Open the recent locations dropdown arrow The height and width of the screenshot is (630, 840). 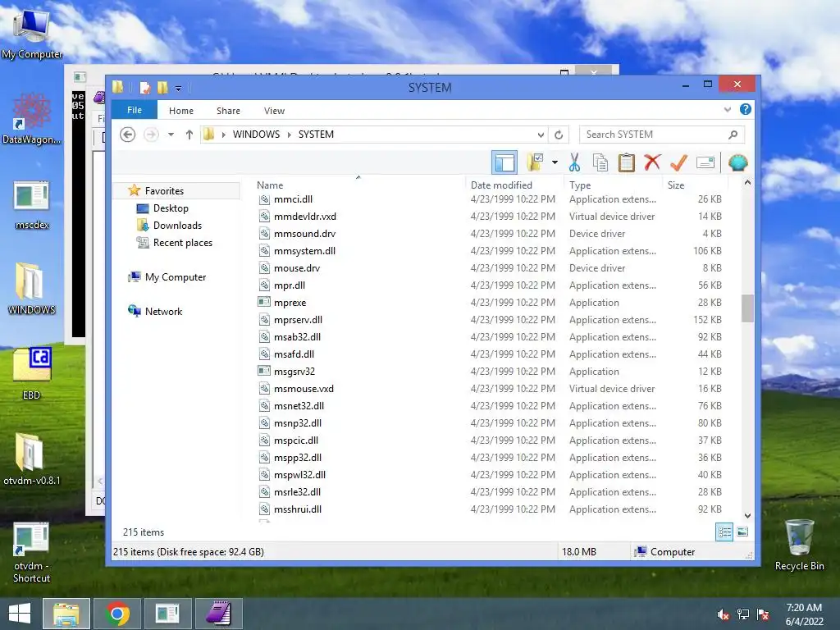pos(171,135)
